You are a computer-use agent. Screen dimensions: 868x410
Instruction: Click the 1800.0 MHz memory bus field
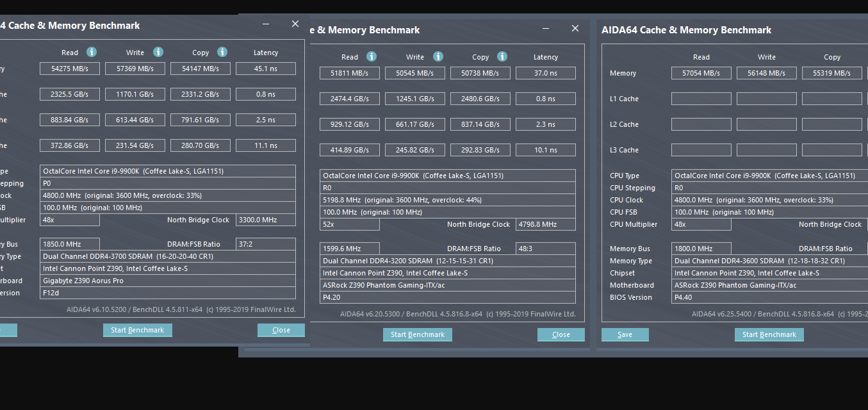pos(701,249)
